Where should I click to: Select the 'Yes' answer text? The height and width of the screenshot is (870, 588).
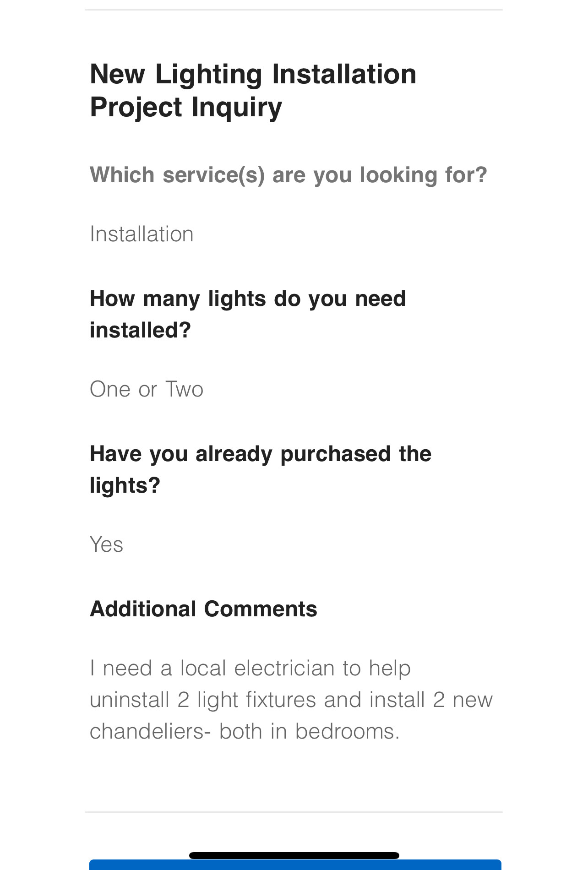[106, 544]
